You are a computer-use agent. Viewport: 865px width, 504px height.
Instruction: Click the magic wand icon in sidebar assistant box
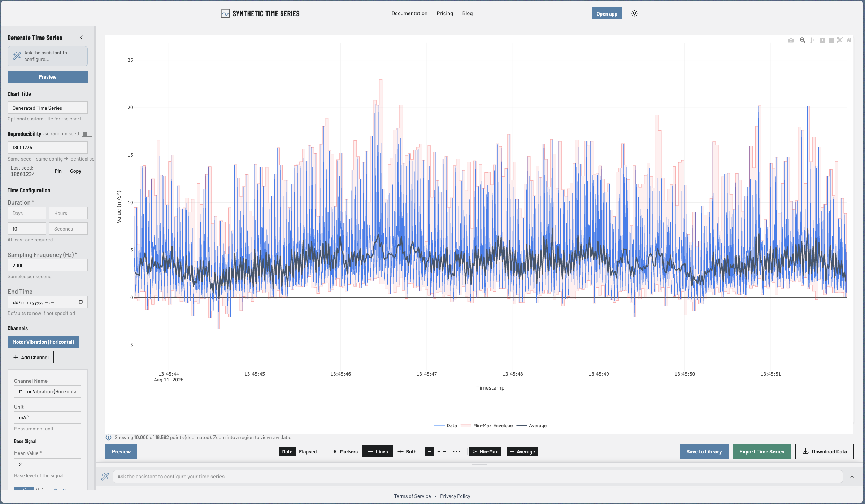[x=17, y=56]
